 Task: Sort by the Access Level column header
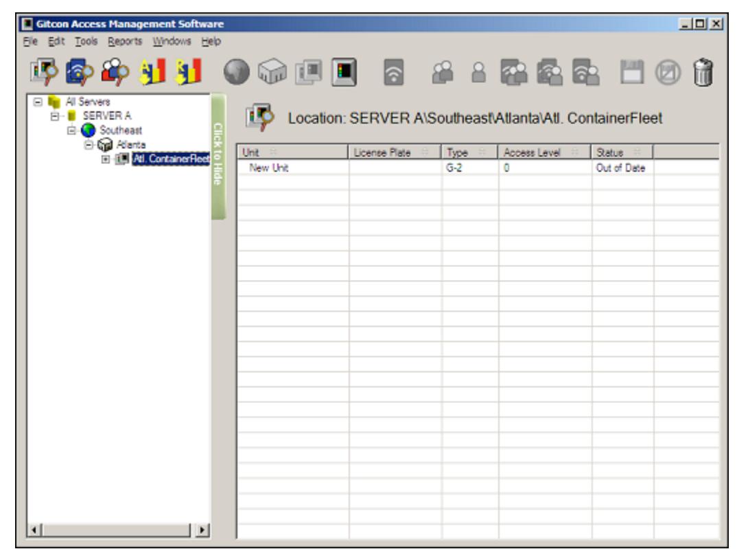point(544,152)
